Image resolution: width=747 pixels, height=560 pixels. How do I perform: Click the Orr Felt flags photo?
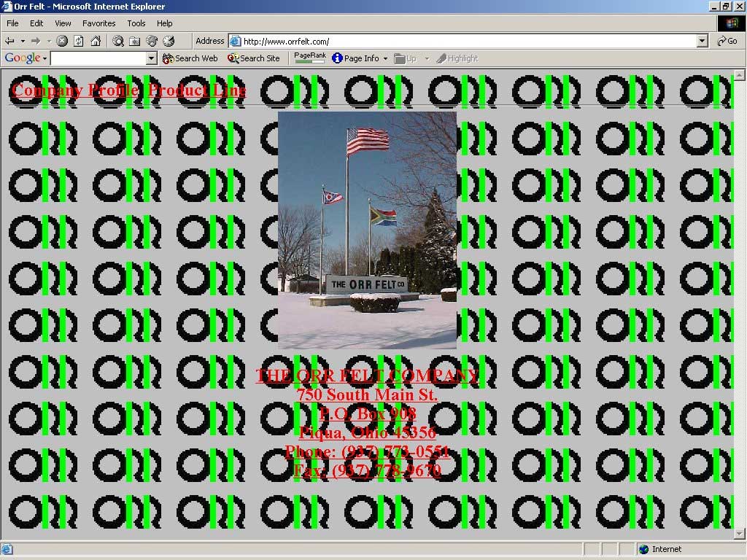point(367,230)
